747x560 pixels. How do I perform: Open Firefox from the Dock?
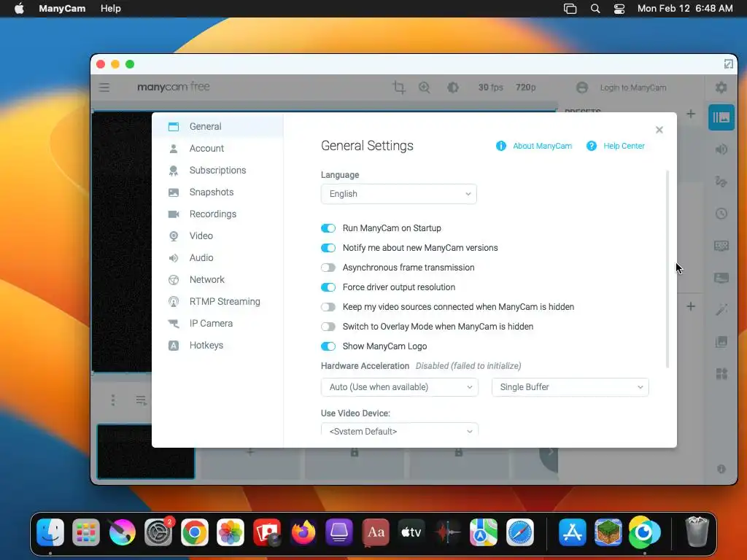coord(303,532)
